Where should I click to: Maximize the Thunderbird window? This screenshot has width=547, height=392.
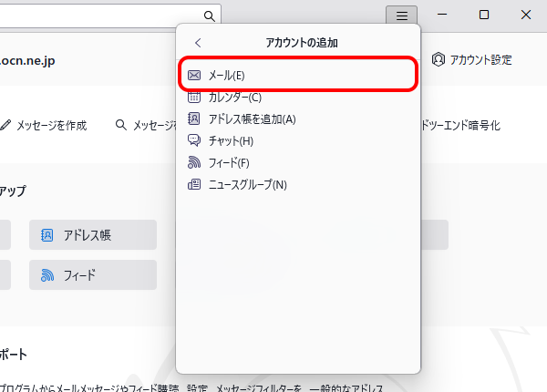pos(484,15)
